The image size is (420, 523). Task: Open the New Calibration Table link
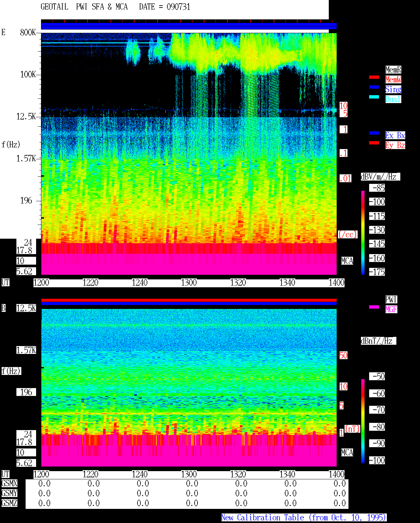tap(304, 518)
